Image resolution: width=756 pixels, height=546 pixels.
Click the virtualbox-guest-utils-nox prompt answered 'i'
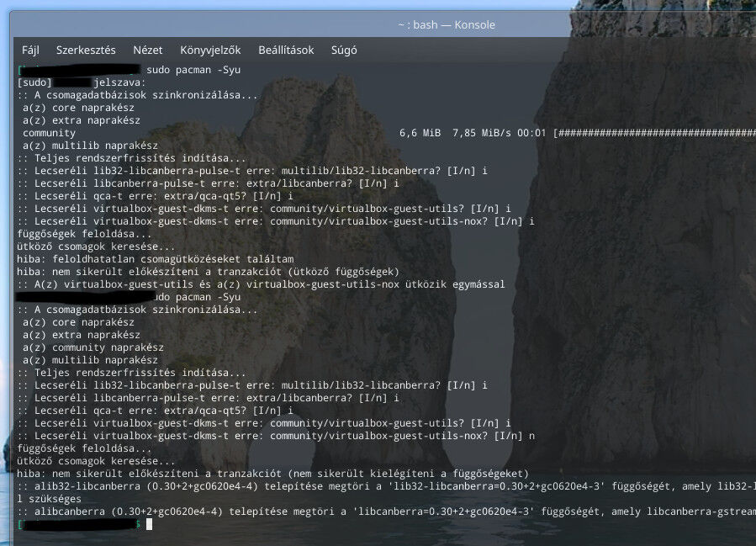276,221
